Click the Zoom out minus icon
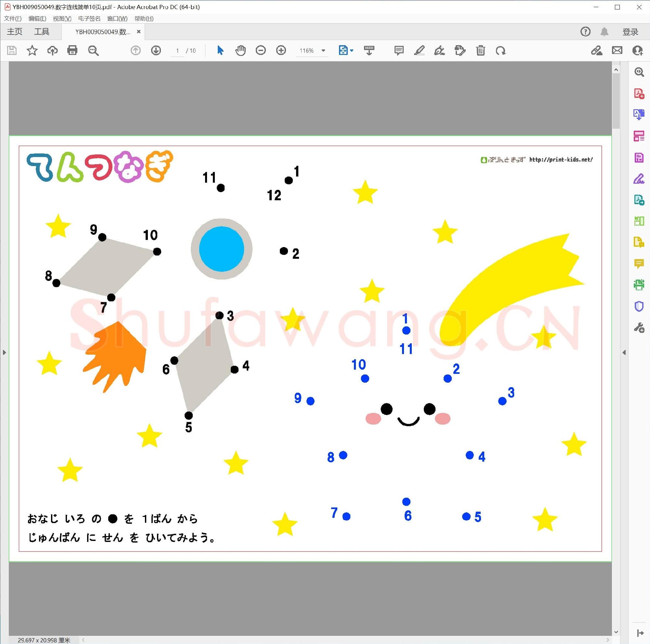650x644 pixels. click(x=260, y=50)
